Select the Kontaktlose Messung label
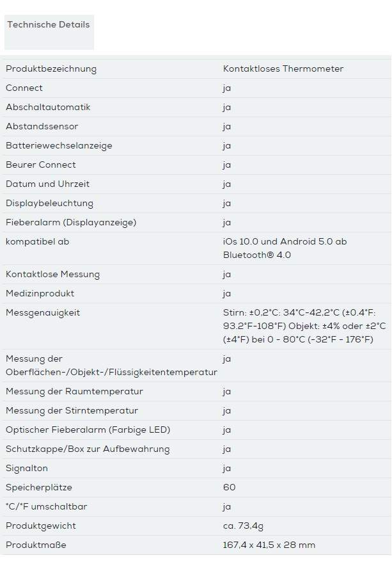This screenshot has height=587, width=392. (x=53, y=275)
